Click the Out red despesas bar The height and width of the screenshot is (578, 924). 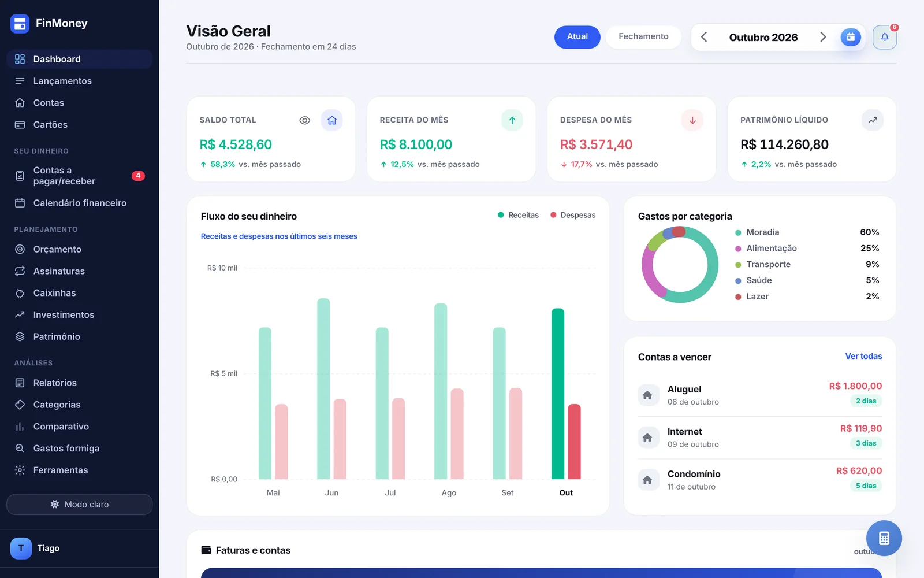pyautogui.click(x=574, y=442)
